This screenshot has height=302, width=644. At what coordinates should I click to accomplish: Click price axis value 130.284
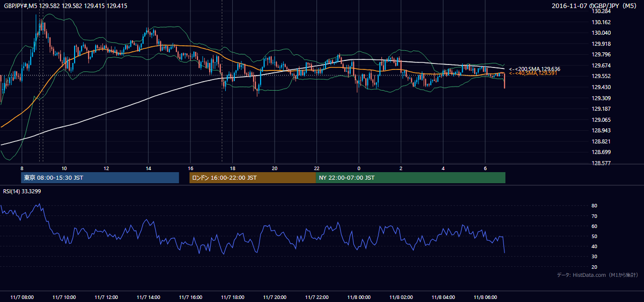tap(601, 11)
